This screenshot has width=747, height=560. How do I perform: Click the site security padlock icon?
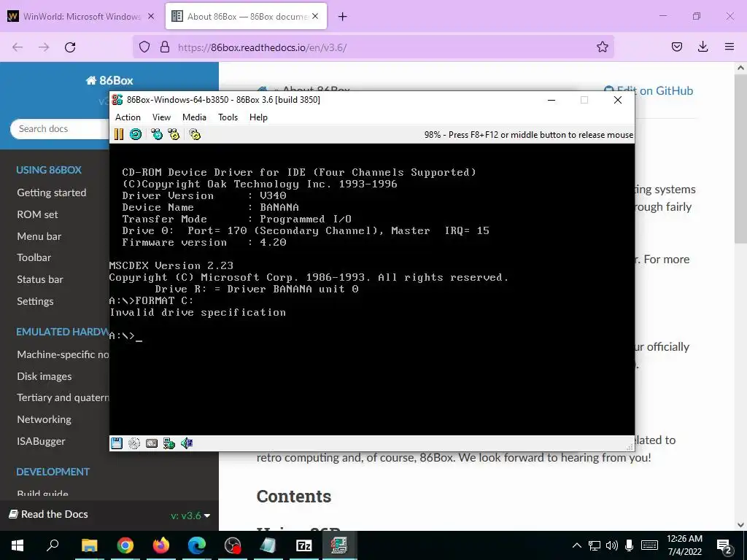click(x=165, y=47)
